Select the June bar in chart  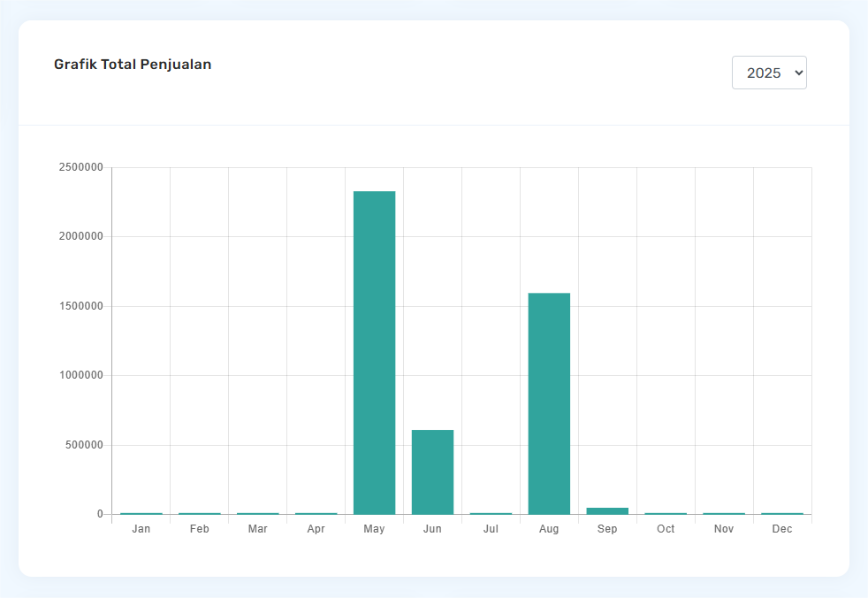point(432,471)
